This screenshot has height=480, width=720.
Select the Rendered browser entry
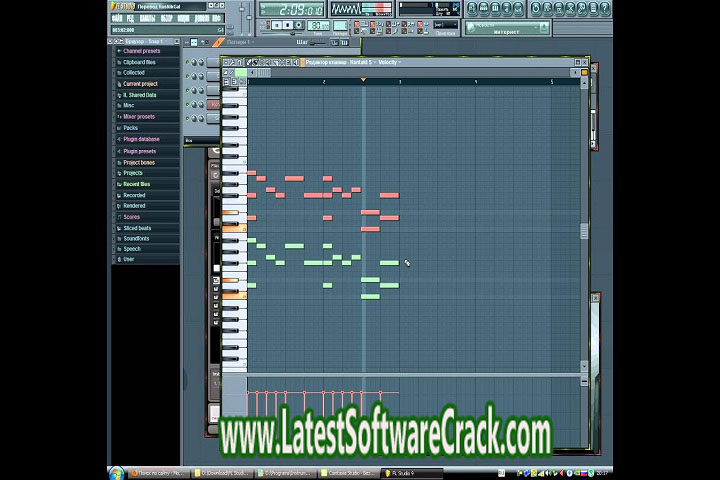point(146,206)
